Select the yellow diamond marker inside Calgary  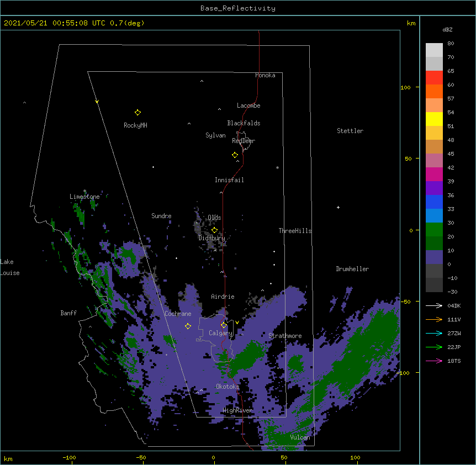pyautogui.click(x=224, y=325)
